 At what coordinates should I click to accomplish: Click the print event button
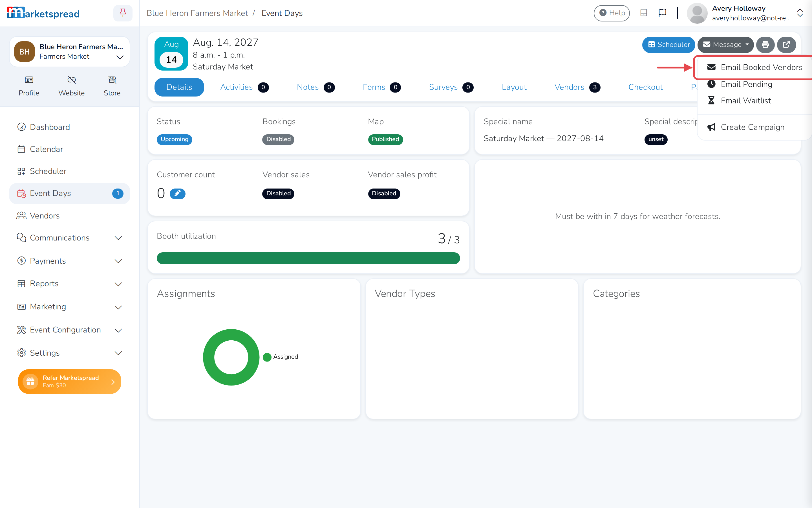click(765, 45)
